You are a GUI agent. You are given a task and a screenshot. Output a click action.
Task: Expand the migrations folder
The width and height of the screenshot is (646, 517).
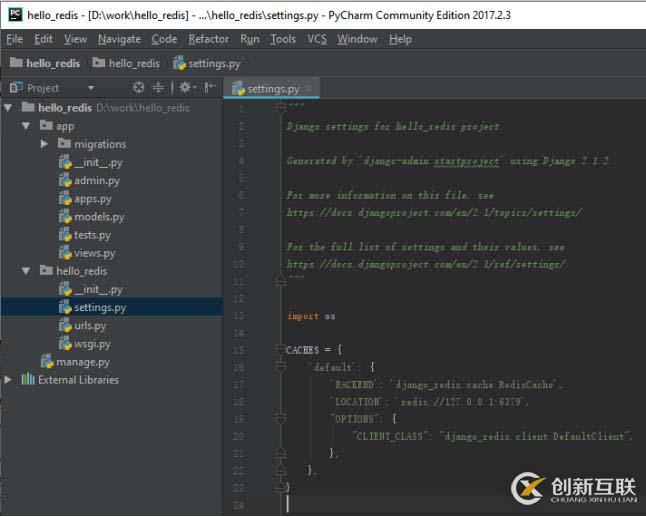[44, 144]
